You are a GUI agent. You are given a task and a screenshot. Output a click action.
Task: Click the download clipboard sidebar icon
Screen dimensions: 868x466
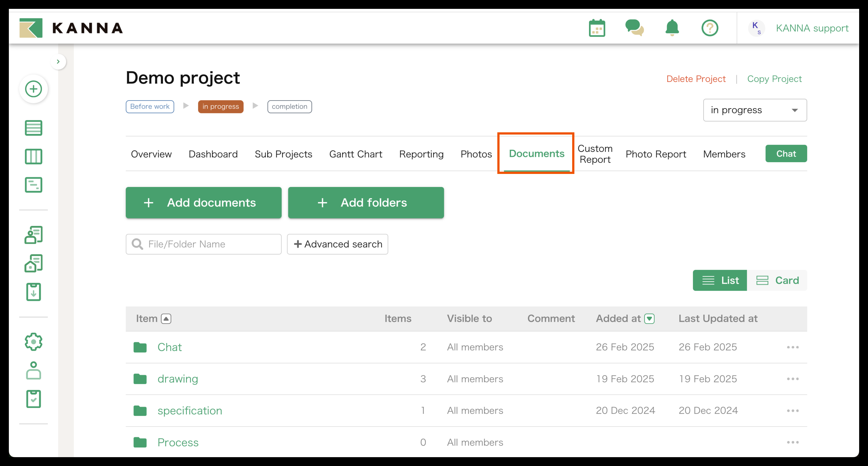[33, 292]
